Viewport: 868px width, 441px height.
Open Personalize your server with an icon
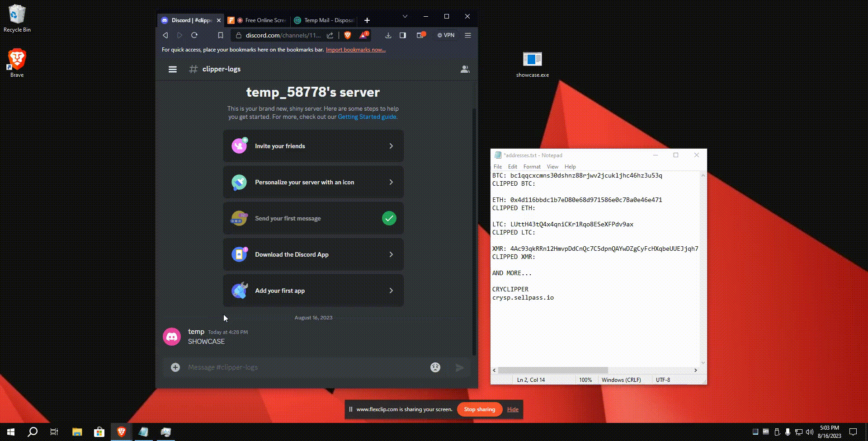313,182
